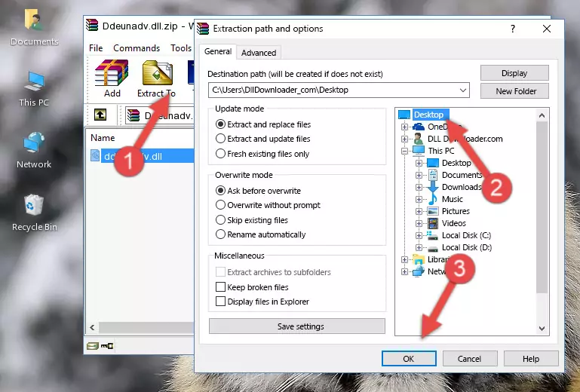580x392 pixels.
Task: Expand the Pictures tree node
Action: coord(419,212)
